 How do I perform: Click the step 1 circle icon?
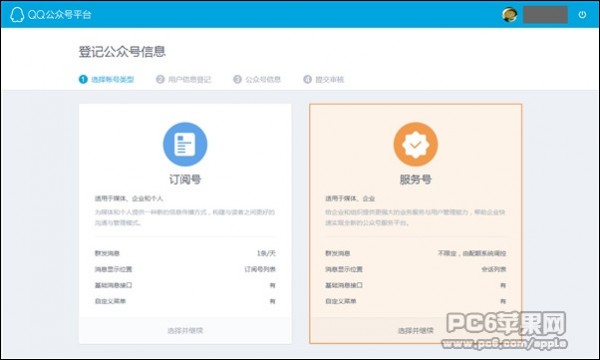click(x=83, y=79)
